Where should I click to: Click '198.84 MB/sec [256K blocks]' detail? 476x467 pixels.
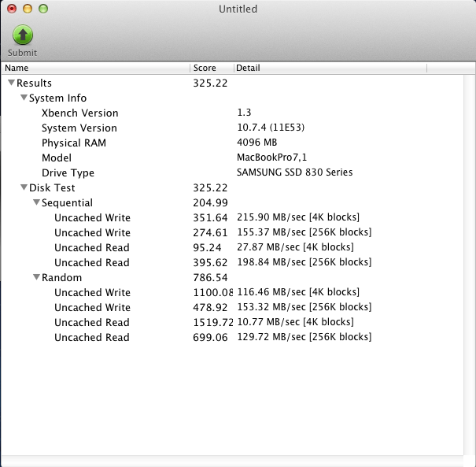pyautogui.click(x=304, y=262)
